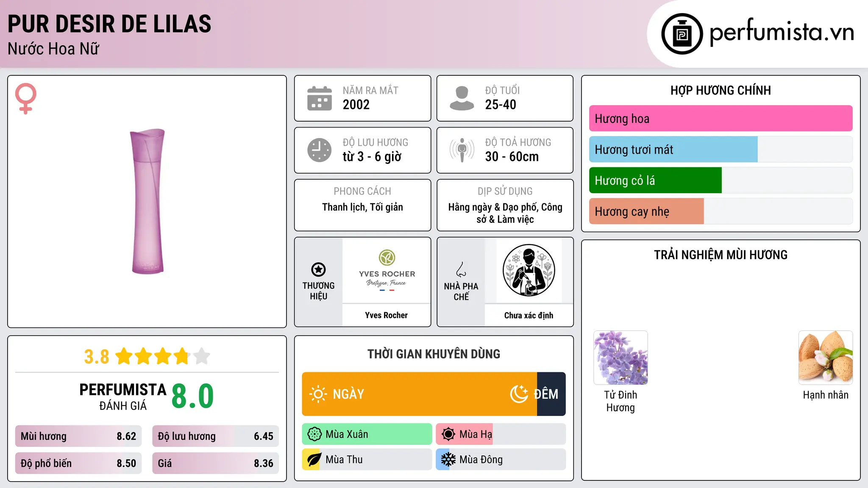
Task: Click the sillage icon beside Độ toả hương
Action: [462, 150]
